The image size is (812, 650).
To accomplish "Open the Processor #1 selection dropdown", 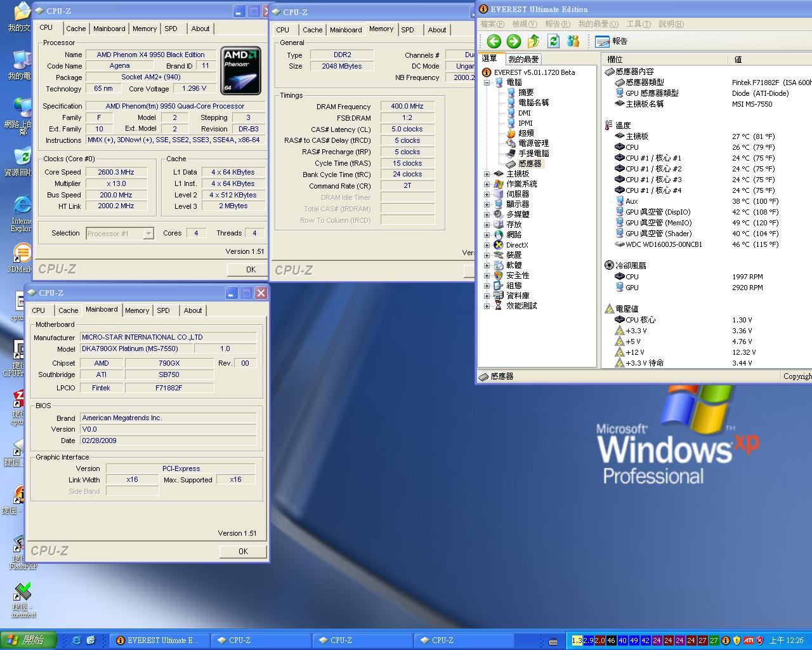I will [120, 234].
